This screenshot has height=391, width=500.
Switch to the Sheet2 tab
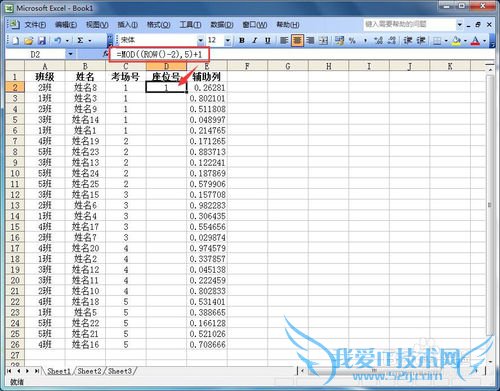89,371
